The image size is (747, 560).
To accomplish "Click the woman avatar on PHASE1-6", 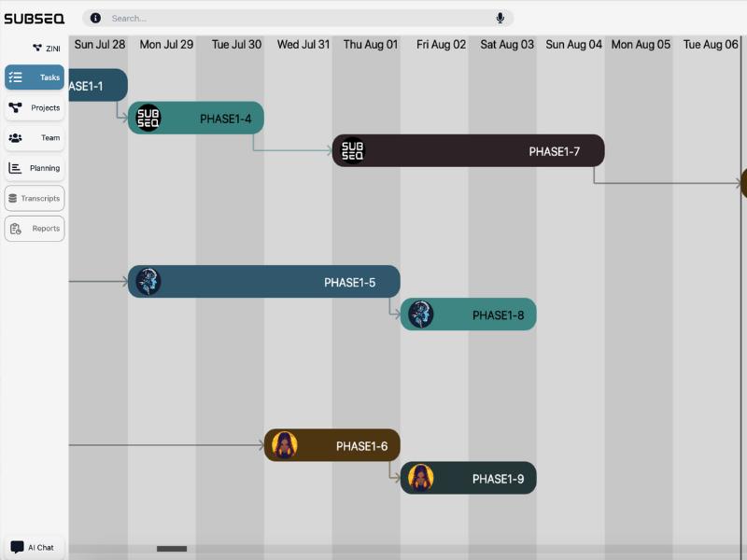I will 285,445.
